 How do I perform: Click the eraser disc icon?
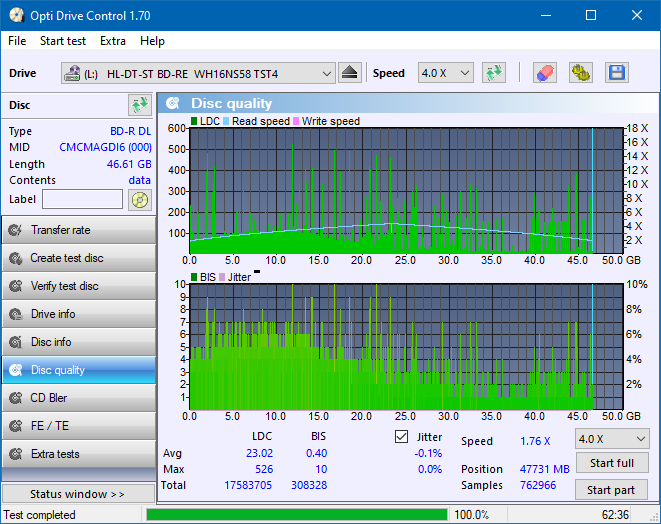pyautogui.click(x=545, y=73)
